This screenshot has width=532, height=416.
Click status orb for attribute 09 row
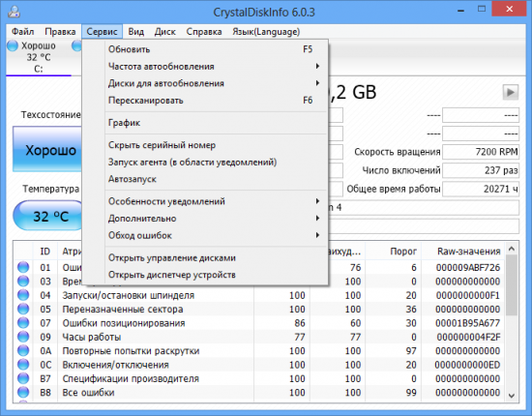pyautogui.click(x=23, y=337)
